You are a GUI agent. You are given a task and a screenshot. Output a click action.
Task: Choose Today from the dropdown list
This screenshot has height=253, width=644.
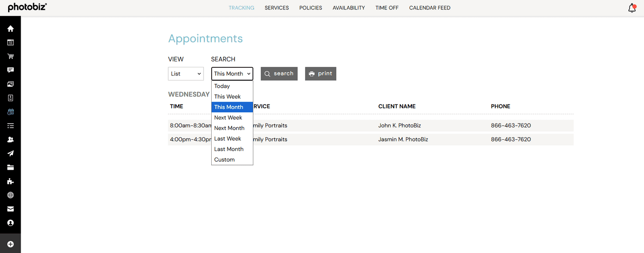click(232, 86)
